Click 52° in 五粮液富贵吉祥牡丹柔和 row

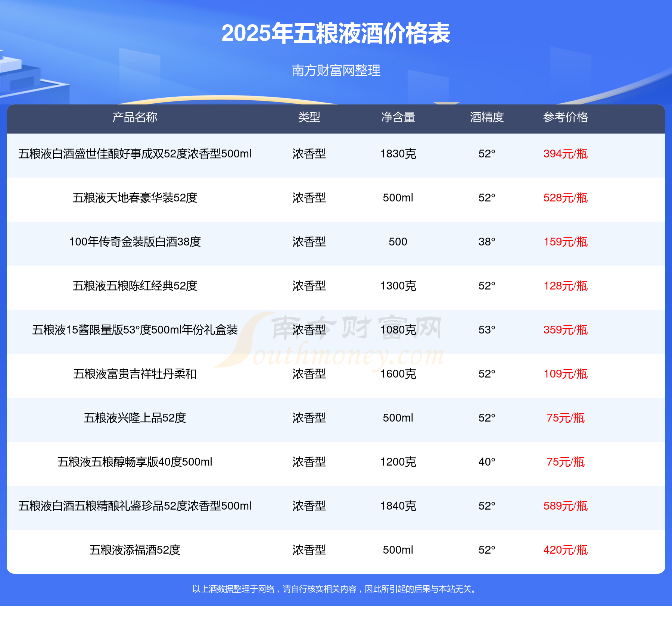tap(487, 374)
